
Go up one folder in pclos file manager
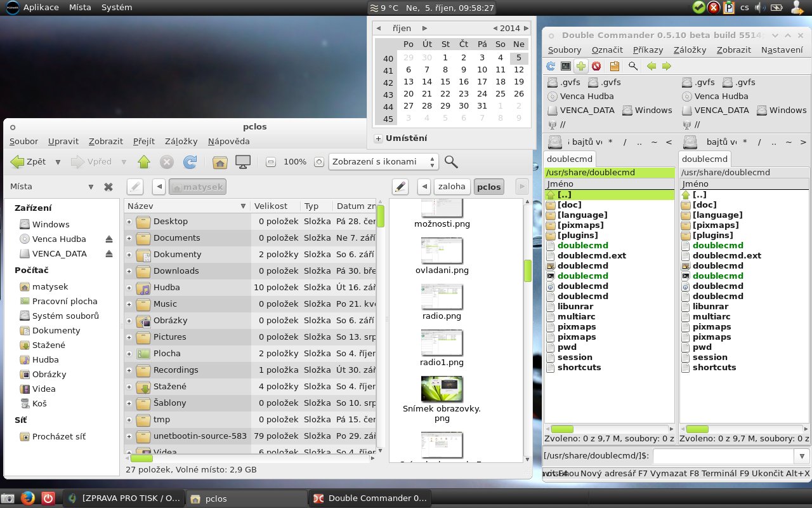coord(144,162)
